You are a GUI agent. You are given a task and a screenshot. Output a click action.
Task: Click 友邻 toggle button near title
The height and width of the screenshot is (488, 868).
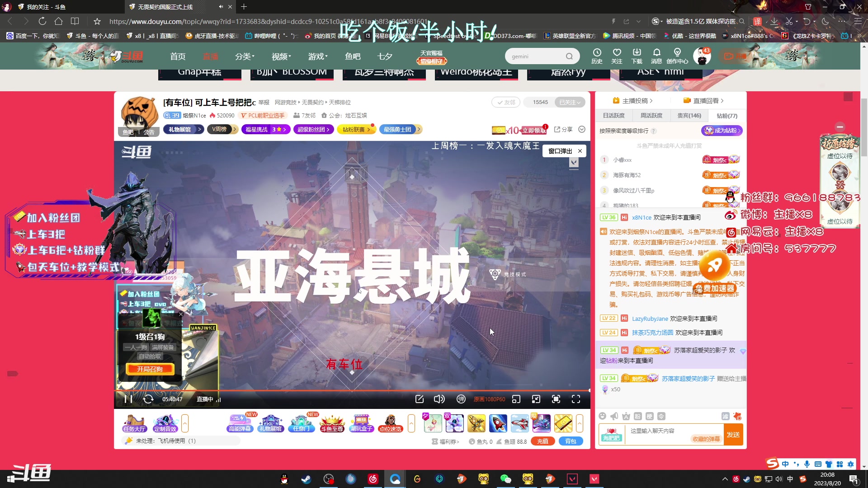[506, 103]
